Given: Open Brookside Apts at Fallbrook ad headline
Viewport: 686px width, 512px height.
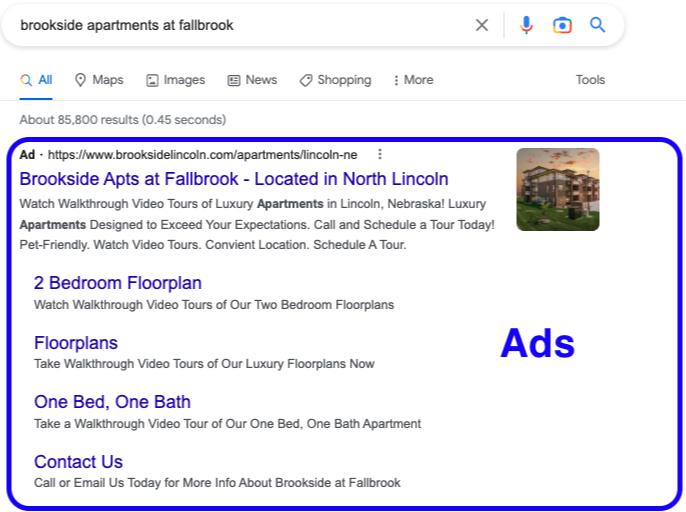Looking at the screenshot, I should click(x=234, y=179).
